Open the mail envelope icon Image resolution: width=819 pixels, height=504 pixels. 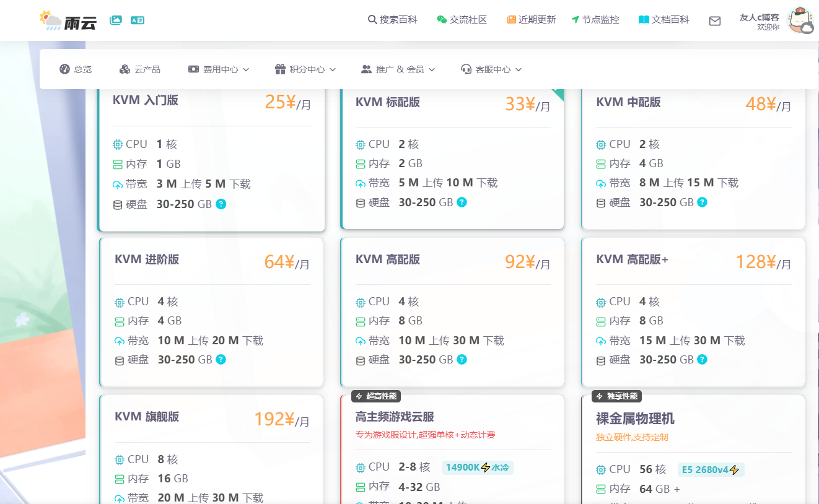(x=715, y=21)
